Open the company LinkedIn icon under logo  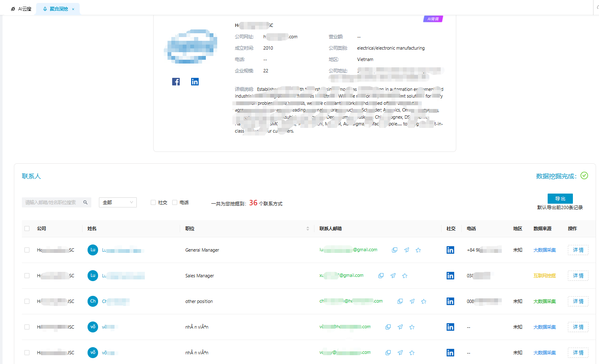click(x=194, y=82)
